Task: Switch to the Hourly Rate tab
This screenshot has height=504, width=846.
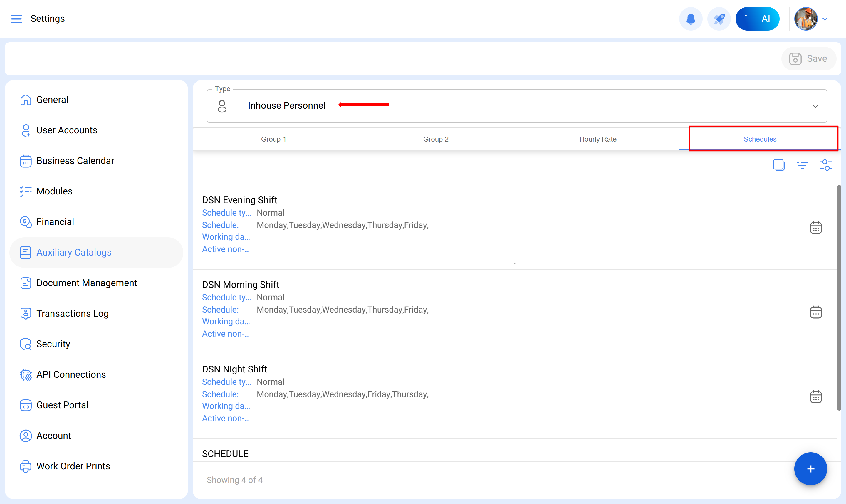Action: pos(598,139)
